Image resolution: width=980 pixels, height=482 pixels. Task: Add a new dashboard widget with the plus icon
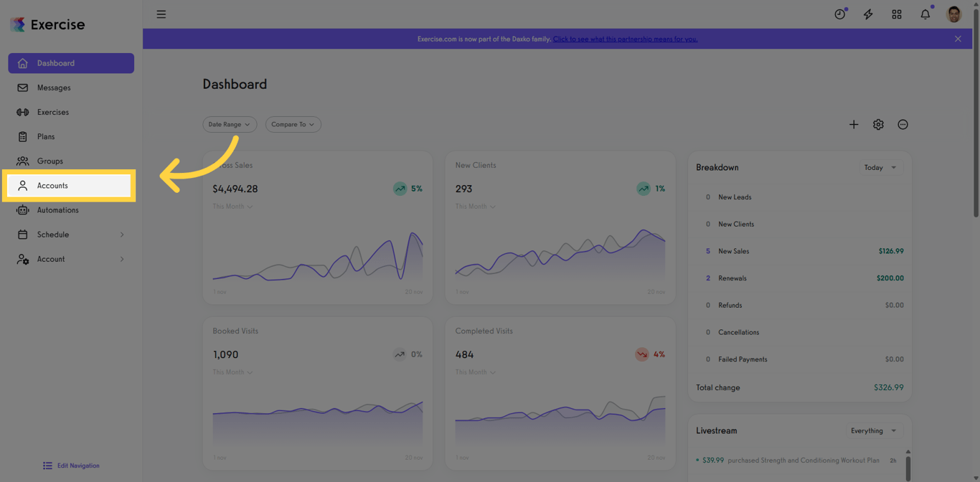(x=854, y=124)
